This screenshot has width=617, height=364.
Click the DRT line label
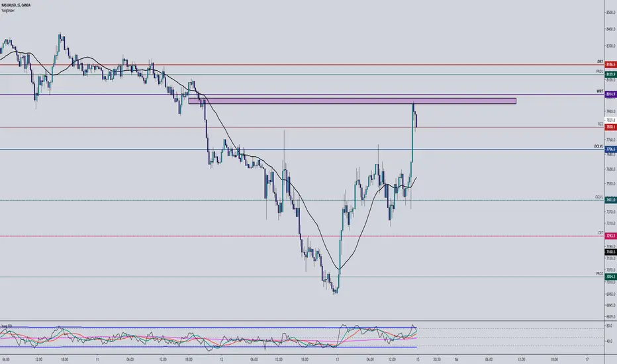600,62
